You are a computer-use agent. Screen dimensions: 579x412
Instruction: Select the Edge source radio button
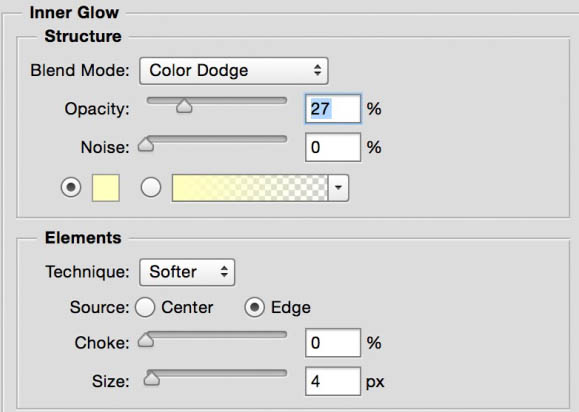pyautogui.click(x=254, y=307)
